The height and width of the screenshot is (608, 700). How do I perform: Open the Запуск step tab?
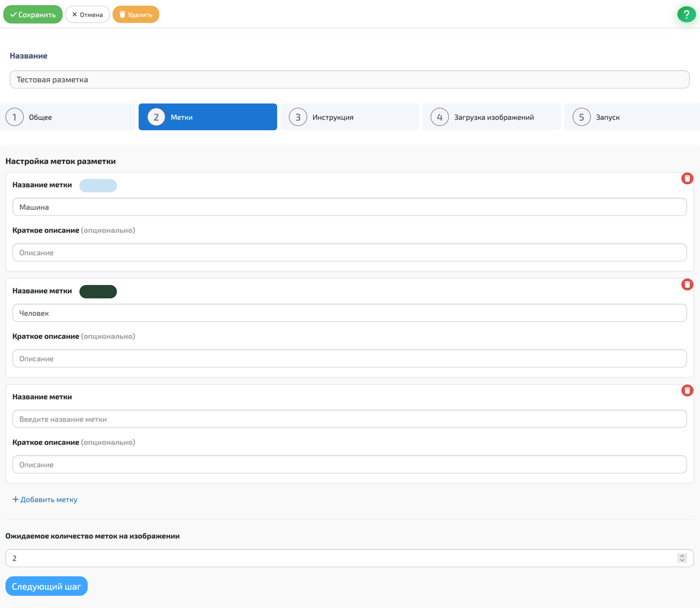pyautogui.click(x=631, y=117)
